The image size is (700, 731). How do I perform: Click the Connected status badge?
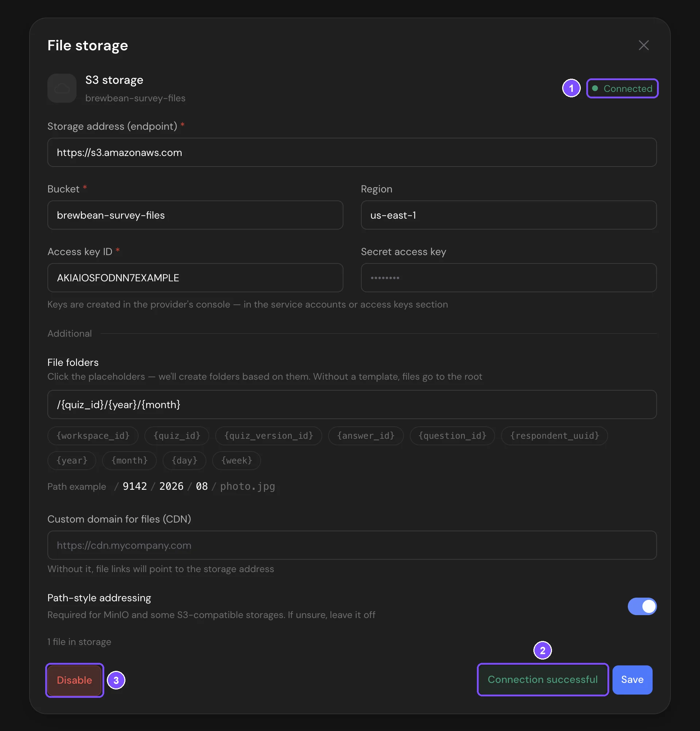pos(622,89)
